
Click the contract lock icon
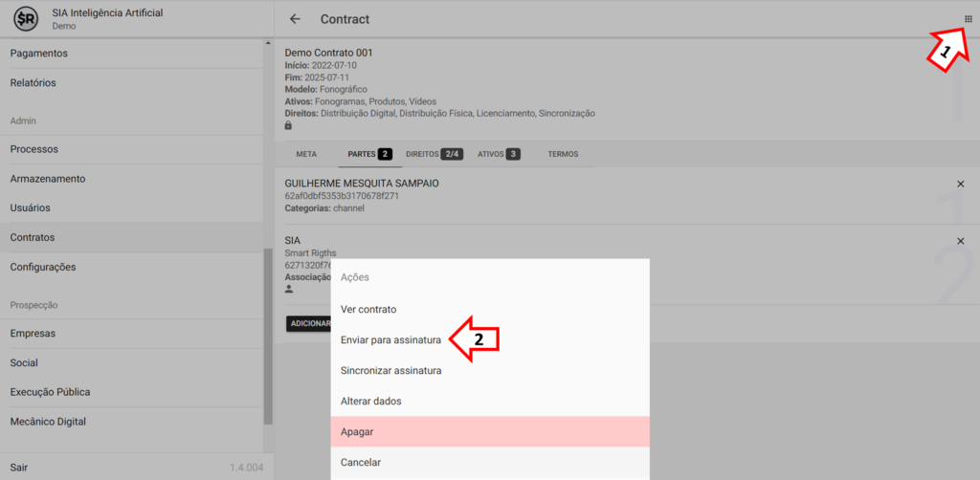coord(289,125)
